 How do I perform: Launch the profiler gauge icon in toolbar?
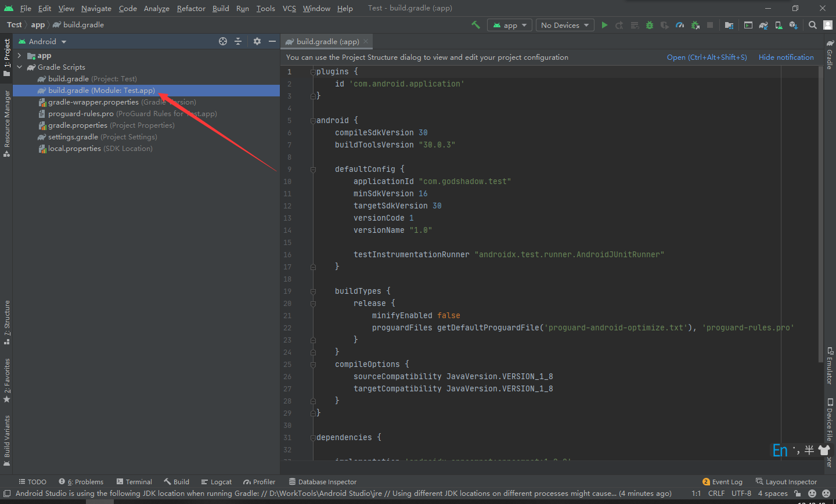click(x=680, y=25)
